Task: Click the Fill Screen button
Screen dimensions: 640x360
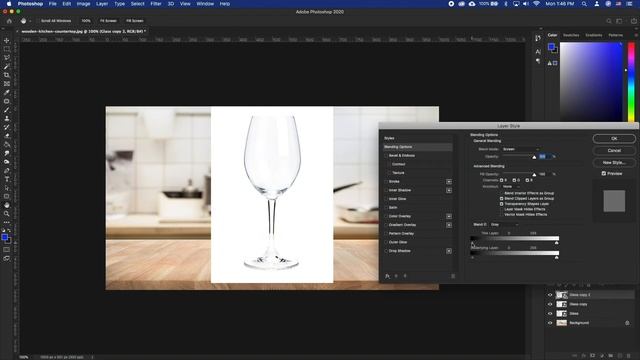Action: click(135, 21)
